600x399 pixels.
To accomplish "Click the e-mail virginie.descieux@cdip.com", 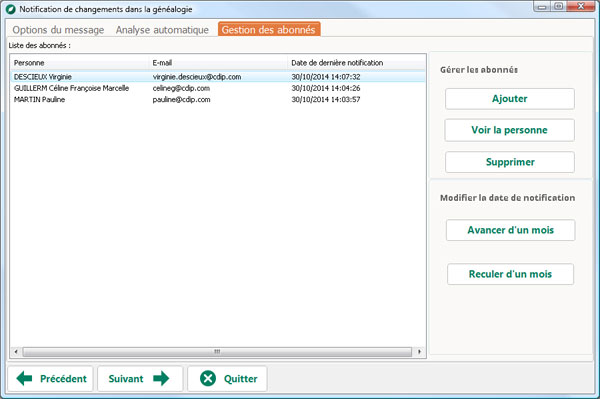I will 197,77.
